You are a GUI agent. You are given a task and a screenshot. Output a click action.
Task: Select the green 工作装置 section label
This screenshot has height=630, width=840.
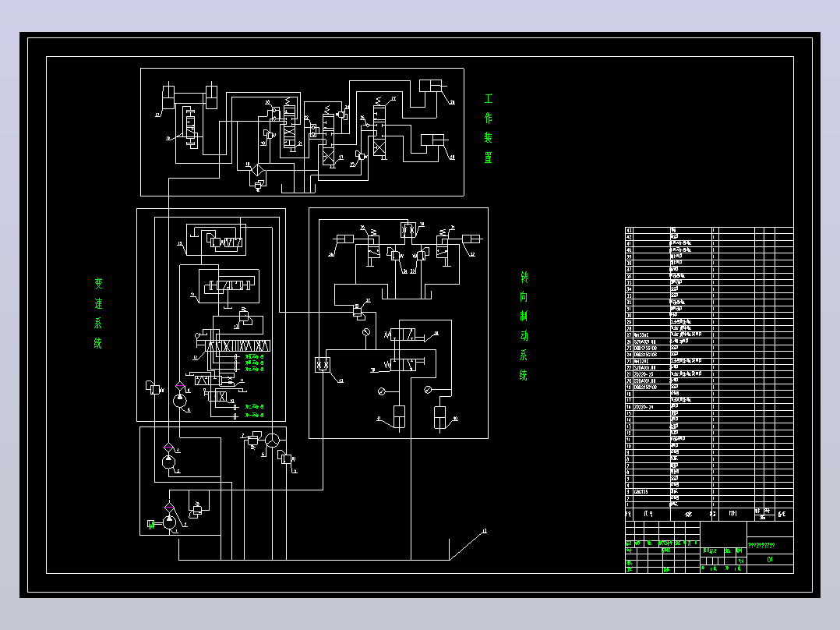pyautogui.click(x=488, y=128)
